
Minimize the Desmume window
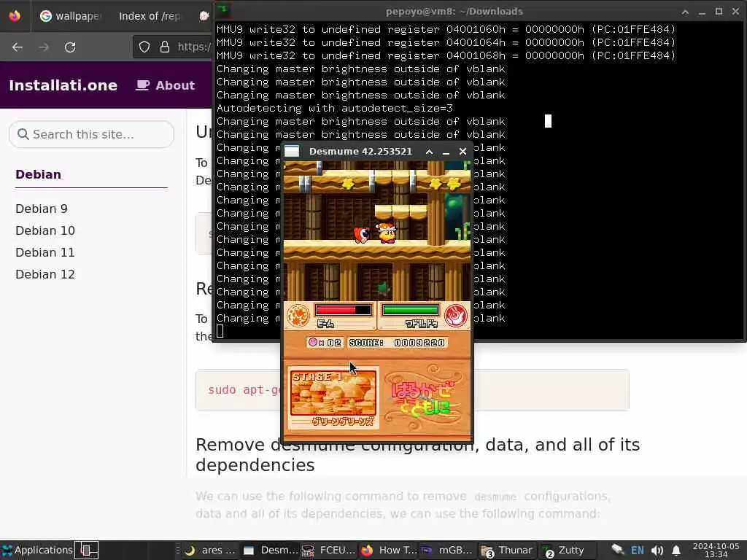446,152
